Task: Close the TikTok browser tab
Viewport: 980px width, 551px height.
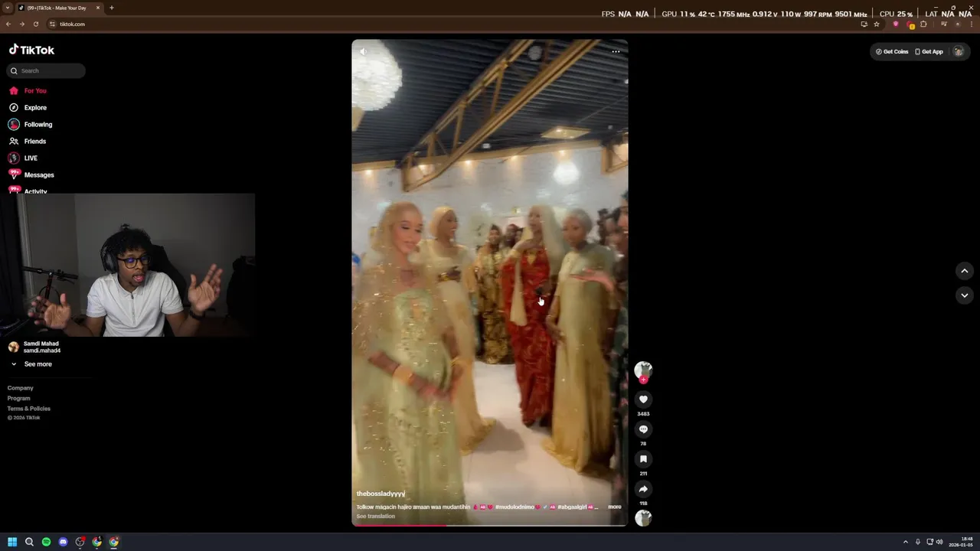Action: tap(98, 8)
